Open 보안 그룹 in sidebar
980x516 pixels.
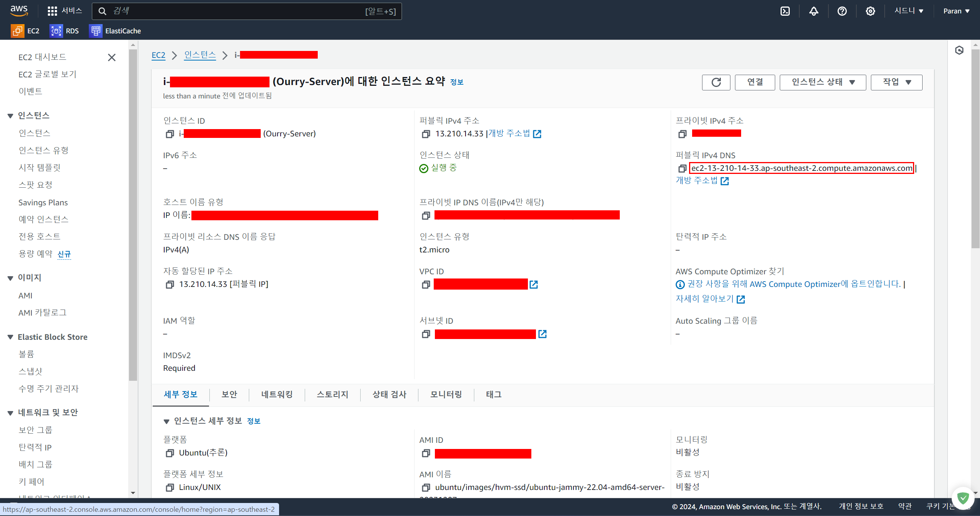pos(36,430)
